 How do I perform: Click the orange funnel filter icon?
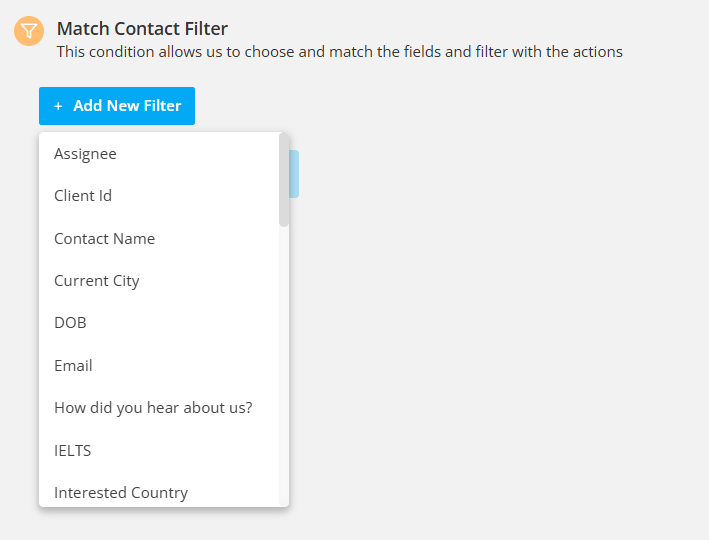click(x=29, y=31)
